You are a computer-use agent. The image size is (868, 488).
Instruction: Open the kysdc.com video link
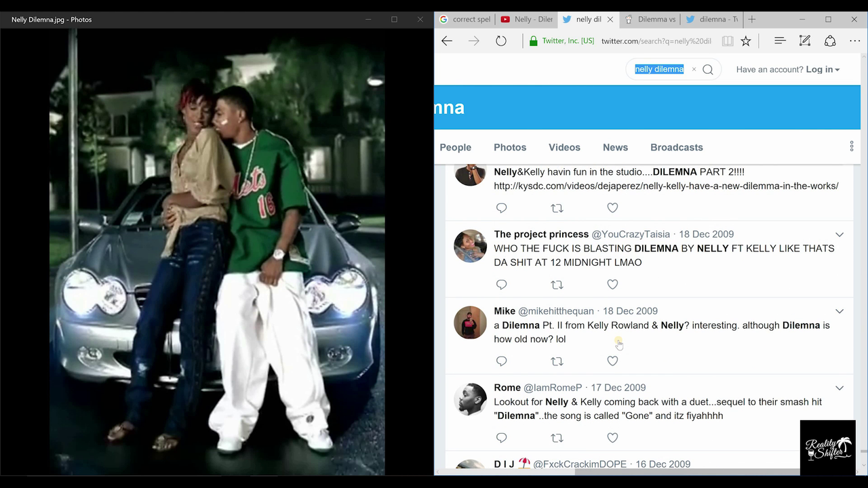point(666,186)
